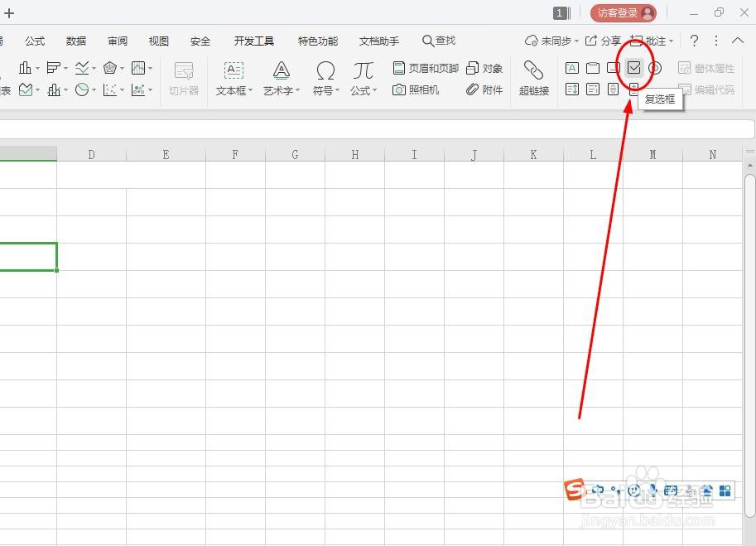The image size is (756, 546).
Task: Select the circled 复选框 checkbox control
Action: 633,69
